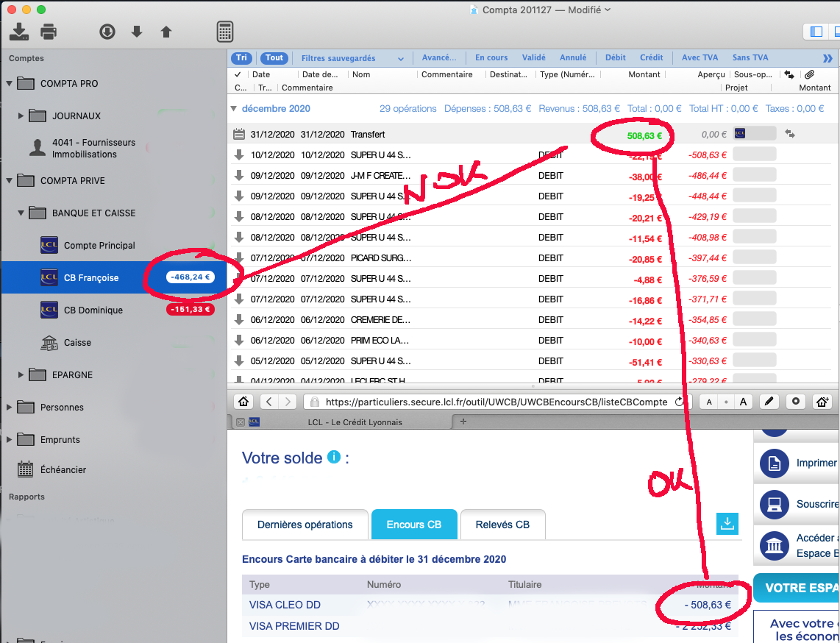This screenshot has height=643, width=840.
Task: Click the info icon next to Votre solde
Action: [334, 457]
